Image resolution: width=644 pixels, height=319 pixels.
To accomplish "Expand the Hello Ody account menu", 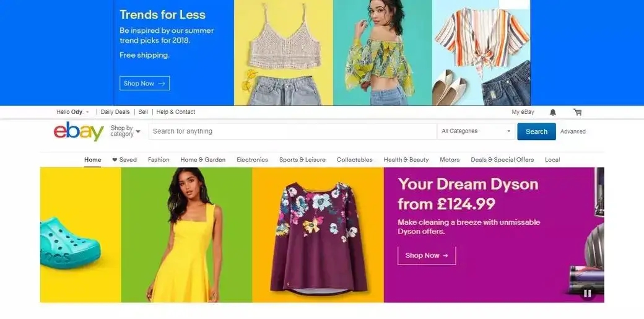I will tap(72, 112).
